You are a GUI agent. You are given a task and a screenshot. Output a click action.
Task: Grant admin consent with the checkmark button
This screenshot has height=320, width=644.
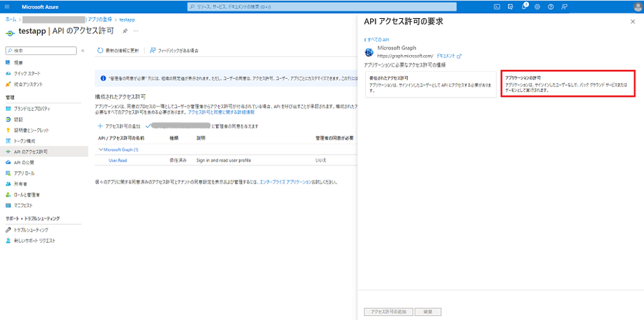click(x=202, y=126)
